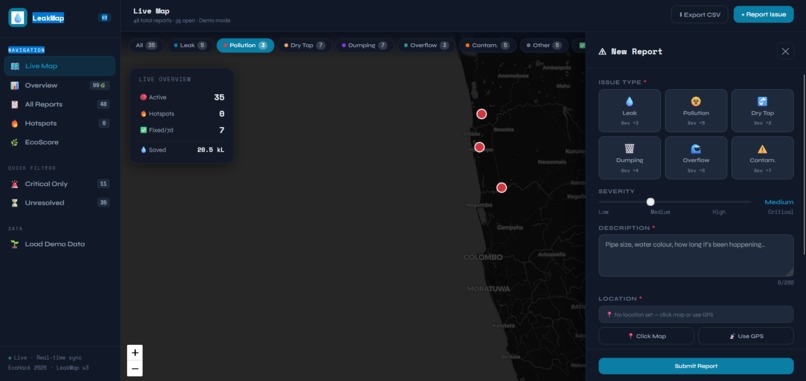Filter map by Contam. chip
The width and height of the screenshot is (806, 381).
[487, 45]
